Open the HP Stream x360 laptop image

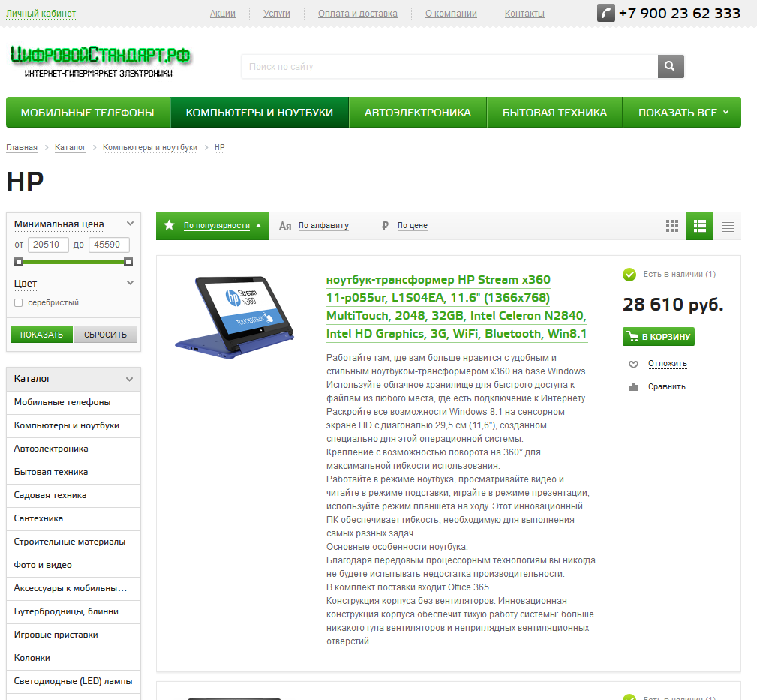click(x=235, y=317)
